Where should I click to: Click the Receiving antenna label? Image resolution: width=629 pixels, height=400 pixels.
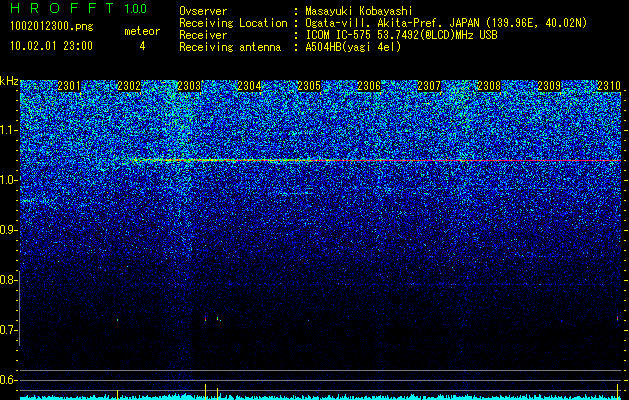pos(230,47)
